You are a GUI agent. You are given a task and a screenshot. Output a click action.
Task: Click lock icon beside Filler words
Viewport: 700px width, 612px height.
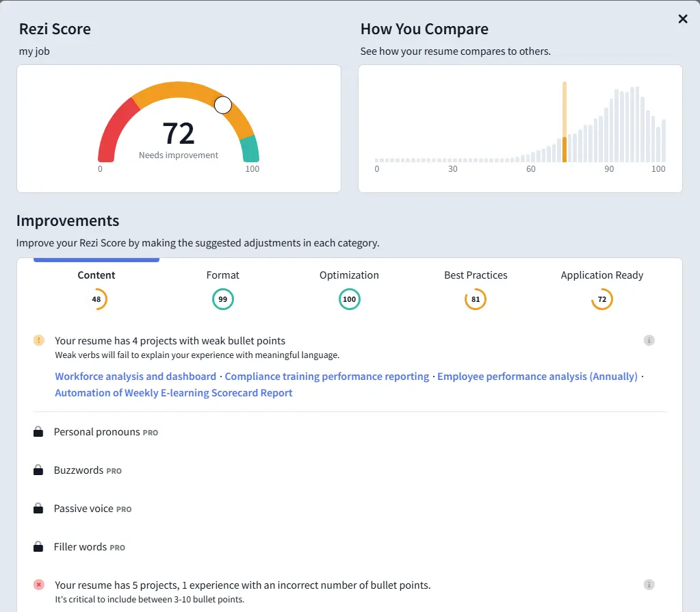coord(38,547)
